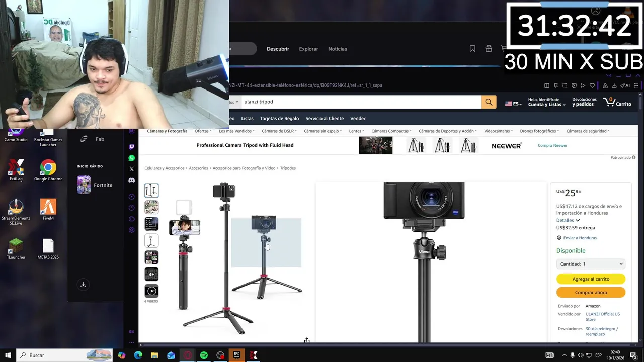Open Servicio al Cliente nav item
Viewport: 644px width, 362px height.
click(x=325, y=118)
